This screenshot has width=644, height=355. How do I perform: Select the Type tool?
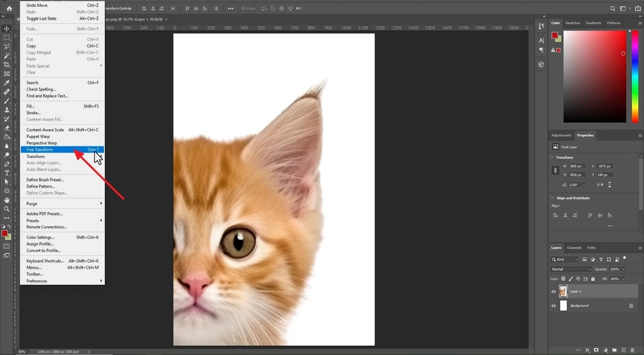[7, 173]
